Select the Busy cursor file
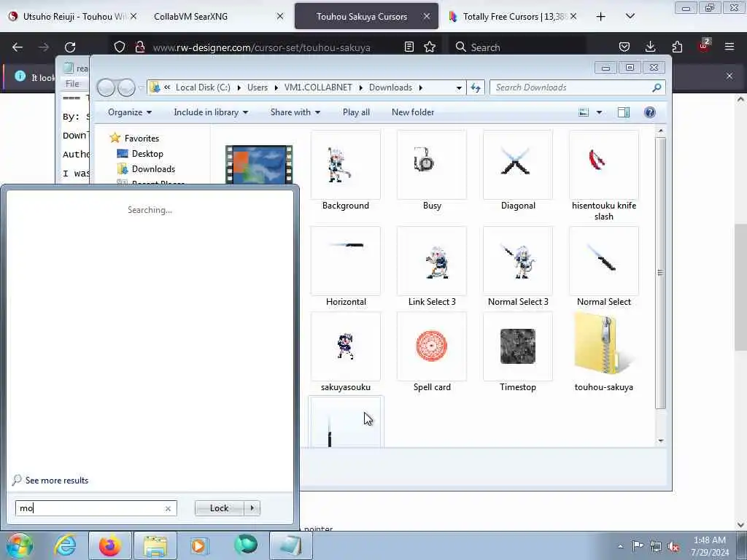This screenshot has width=747, height=560. (x=432, y=171)
